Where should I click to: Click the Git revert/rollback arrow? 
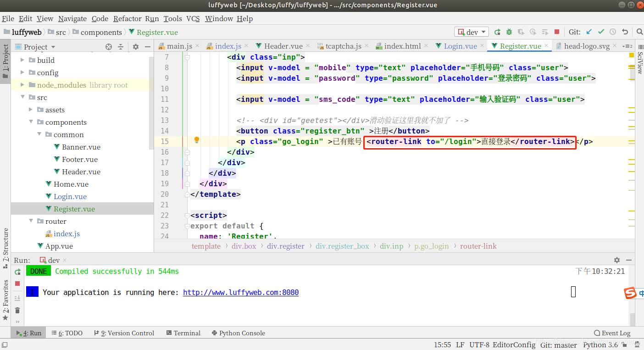[x=625, y=32]
